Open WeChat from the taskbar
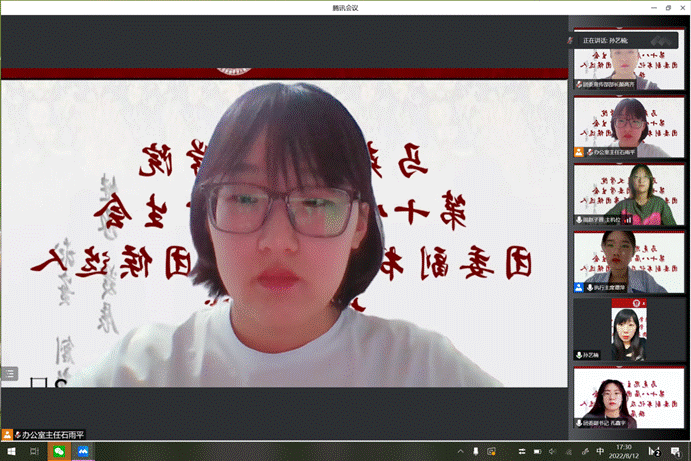Viewport: 691px width, 461px height. click(x=59, y=452)
